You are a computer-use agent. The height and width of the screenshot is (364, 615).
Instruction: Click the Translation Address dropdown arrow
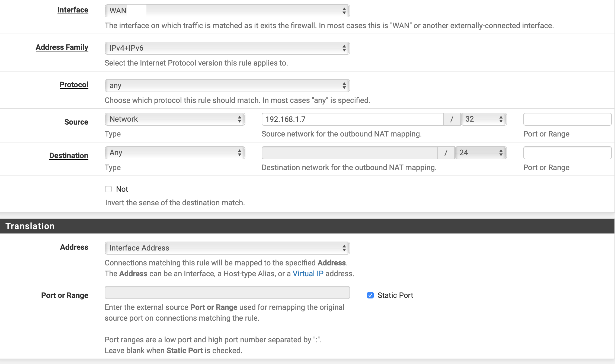(344, 248)
